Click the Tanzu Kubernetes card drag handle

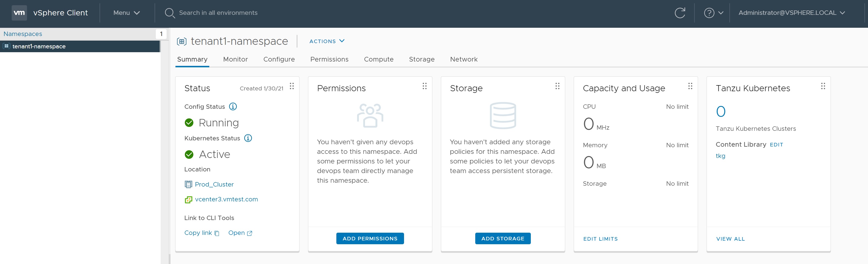pos(823,86)
